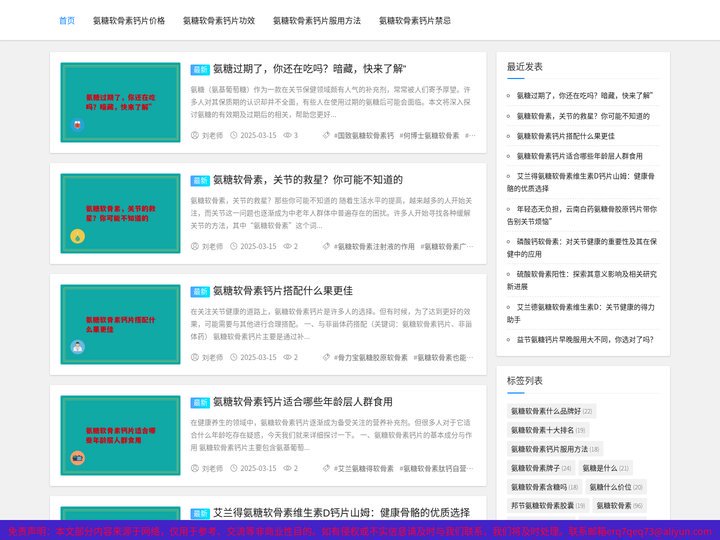Viewport: 720px width, 540px height.
Task: Click author icon in 搭配什么果更佳 article meta
Action: 195,357
